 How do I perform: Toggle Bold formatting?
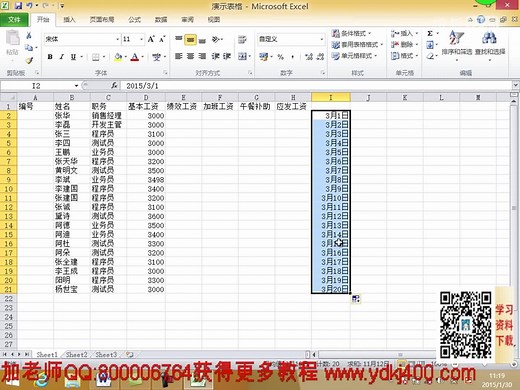50,57
